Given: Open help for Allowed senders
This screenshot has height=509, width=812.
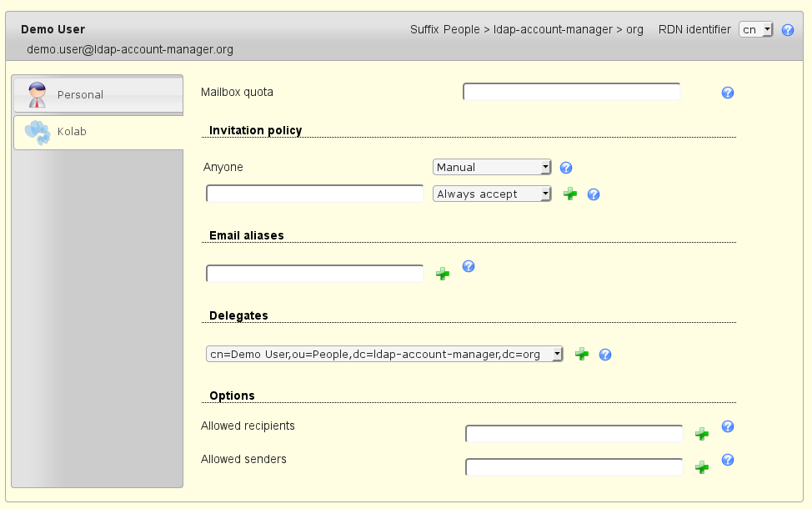Looking at the screenshot, I should pyautogui.click(x=727, y=460).
